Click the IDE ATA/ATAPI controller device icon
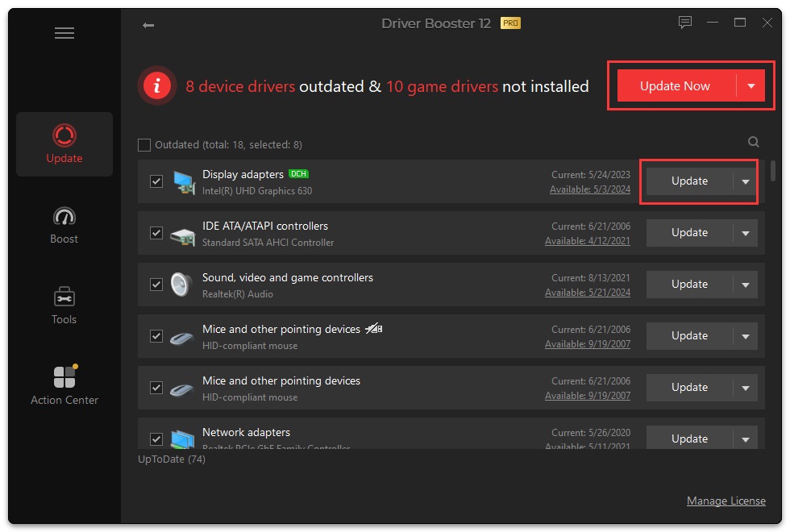 click(x=183, y=236)
